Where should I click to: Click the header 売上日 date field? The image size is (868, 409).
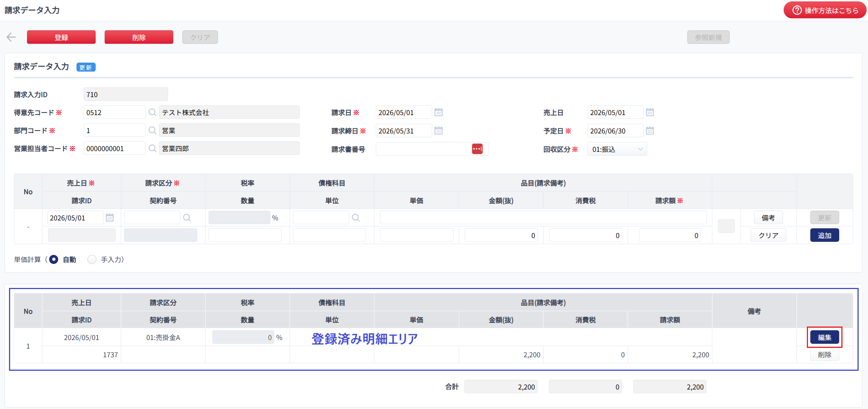click(x=615, y=112)
